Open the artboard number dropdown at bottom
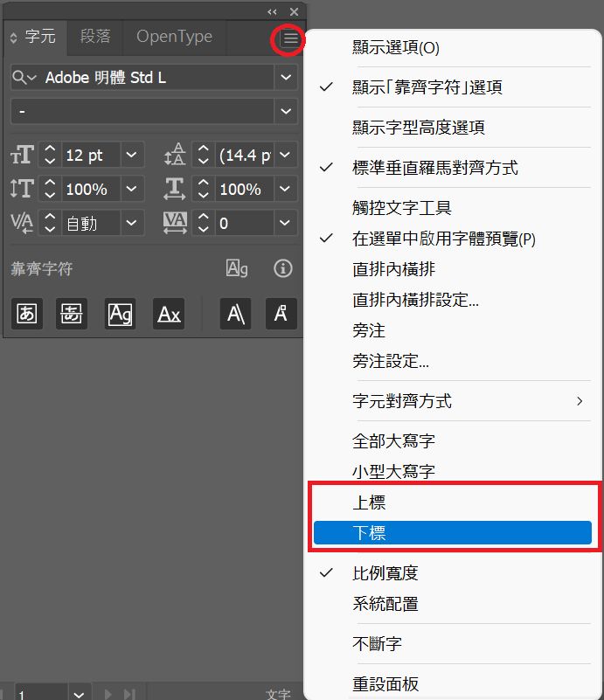Image resolution: width=604 pixels, height=700 pixels. click(80, 693)
